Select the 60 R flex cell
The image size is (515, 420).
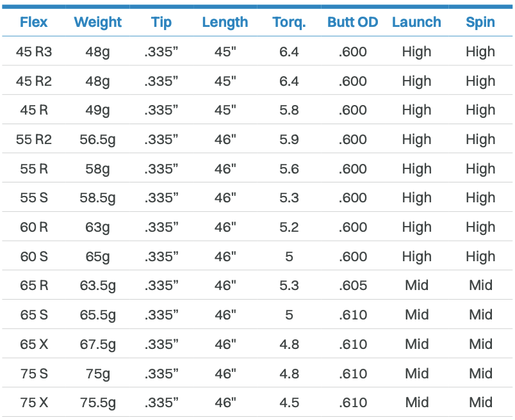(34, 227)
